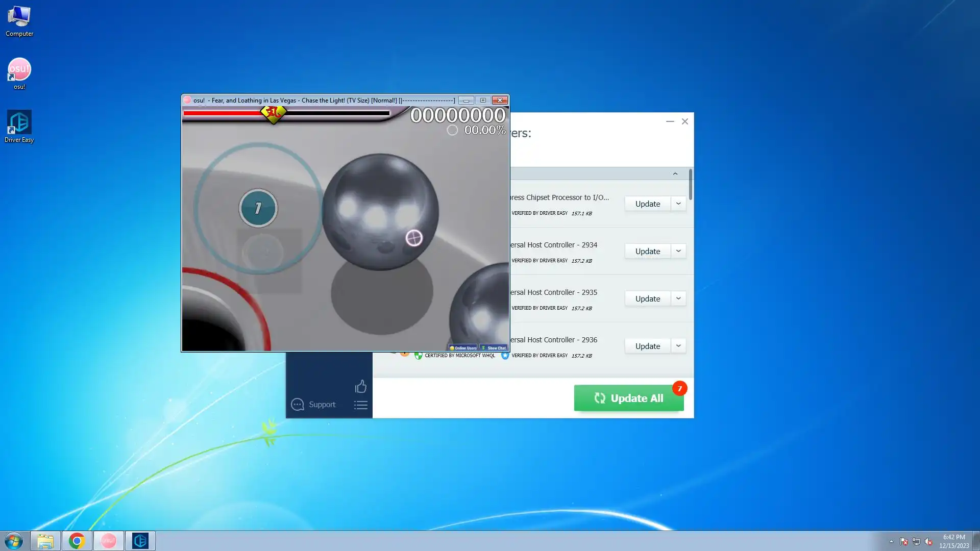Click the driver list vertical scrollbar
The width and height of the screenshot is (980, 551).
(690, 185)
